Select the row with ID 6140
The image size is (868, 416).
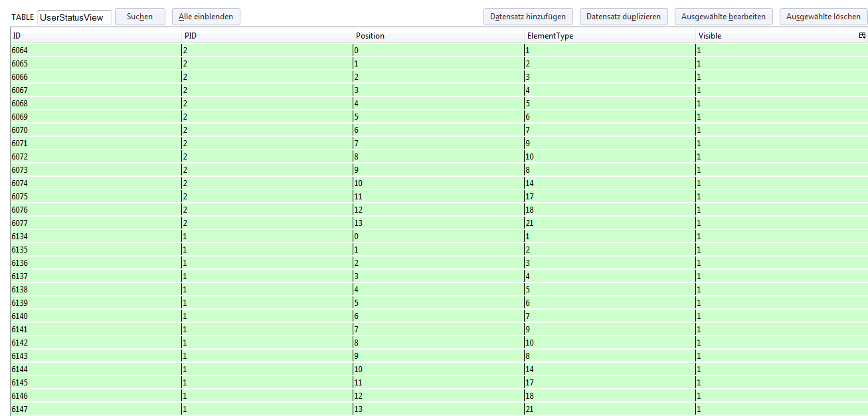[x=439, y=316]
